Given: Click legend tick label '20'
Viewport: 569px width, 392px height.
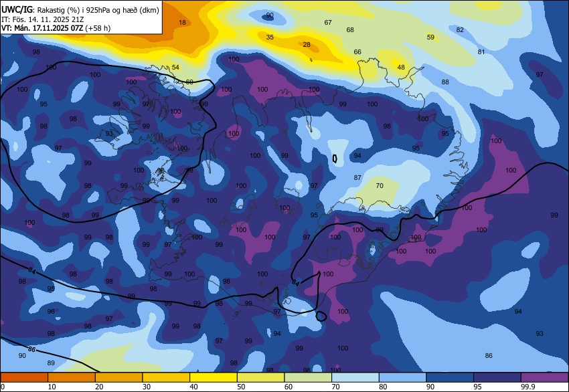Looking at the screenshot, I should [99, 387].
